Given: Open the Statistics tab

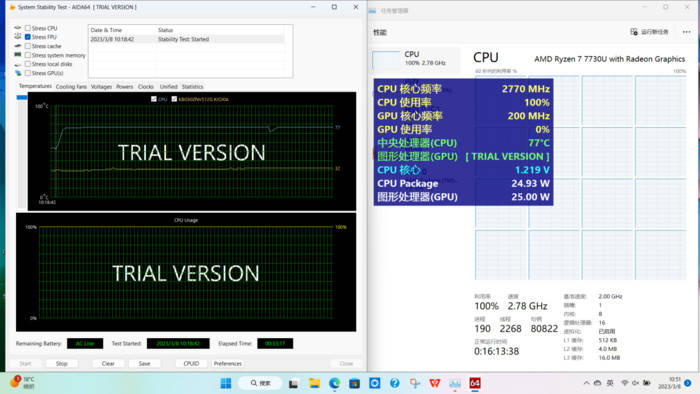Looking at the screenshot, I should click(192, 87).
